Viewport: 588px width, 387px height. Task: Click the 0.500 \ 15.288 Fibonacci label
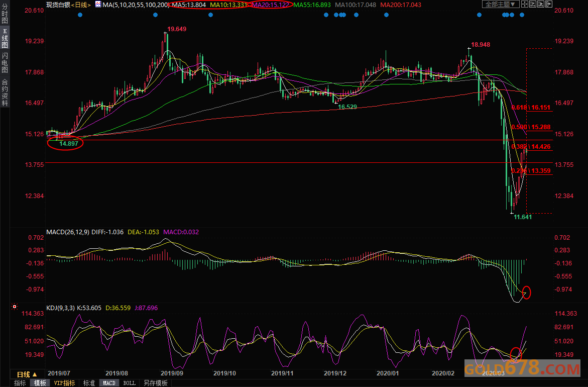coord(531,127)
